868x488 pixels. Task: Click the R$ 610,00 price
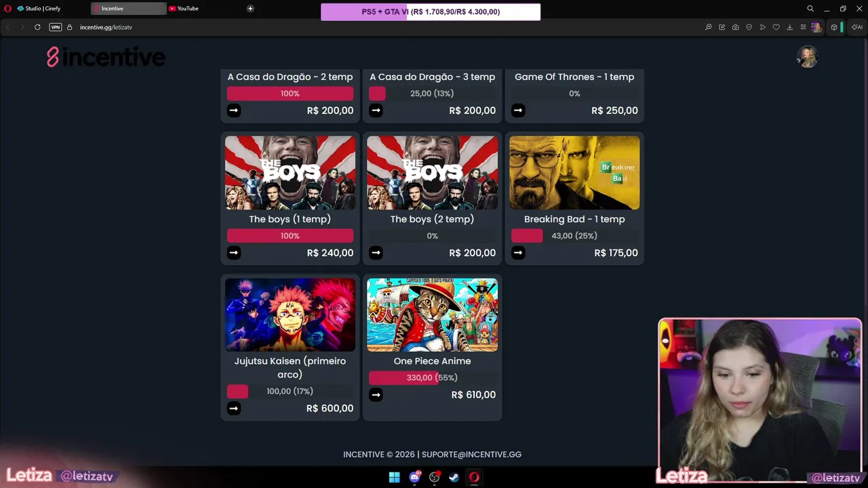pos(473,394)
